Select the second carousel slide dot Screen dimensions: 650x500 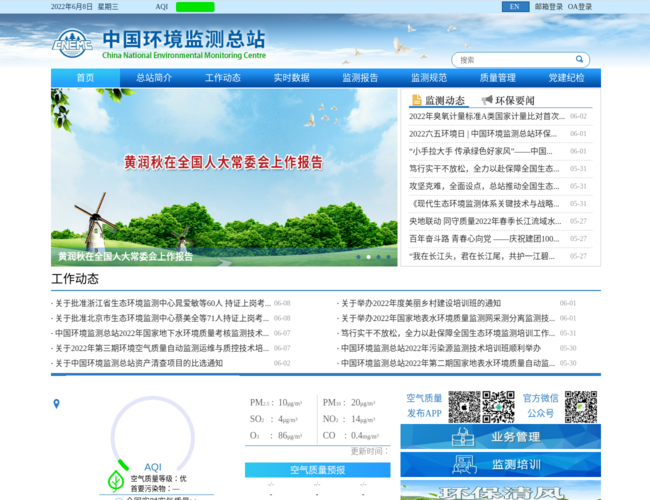coord(368,257)
